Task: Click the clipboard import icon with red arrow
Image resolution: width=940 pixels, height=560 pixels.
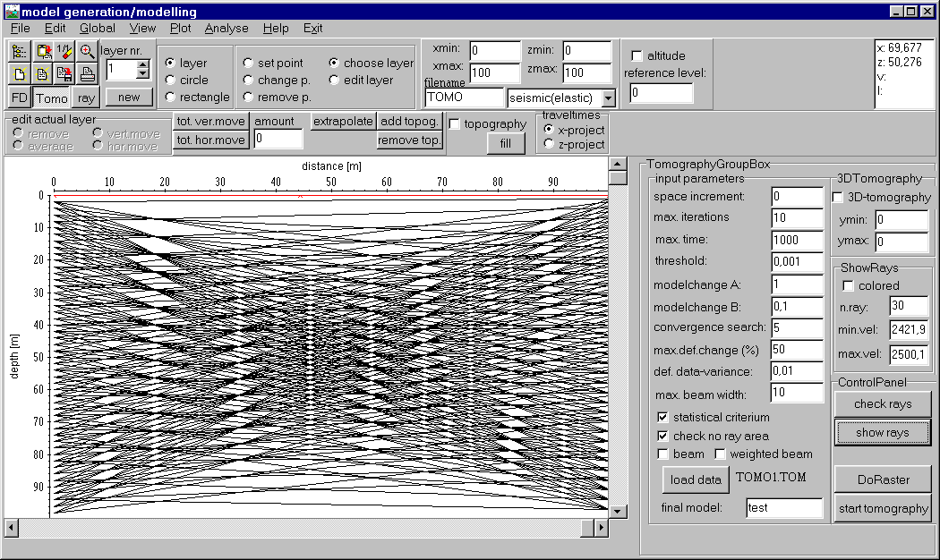Action: point(42,52)
